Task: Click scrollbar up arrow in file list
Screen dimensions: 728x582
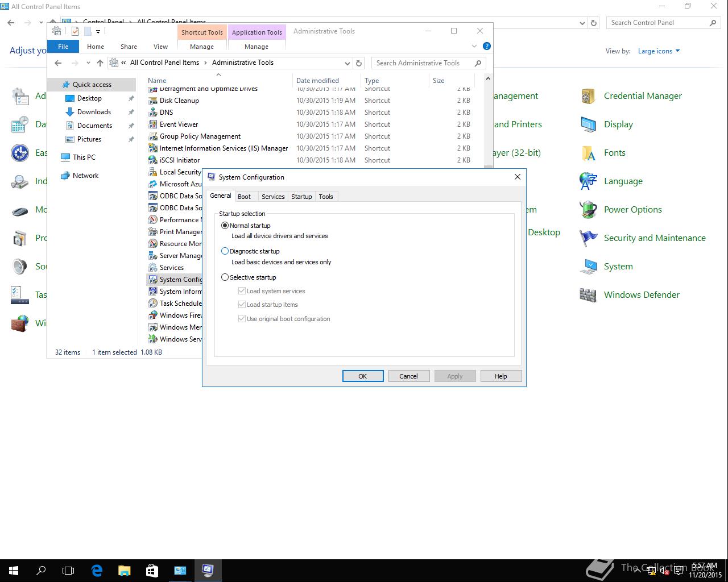Action: [488, 79]
